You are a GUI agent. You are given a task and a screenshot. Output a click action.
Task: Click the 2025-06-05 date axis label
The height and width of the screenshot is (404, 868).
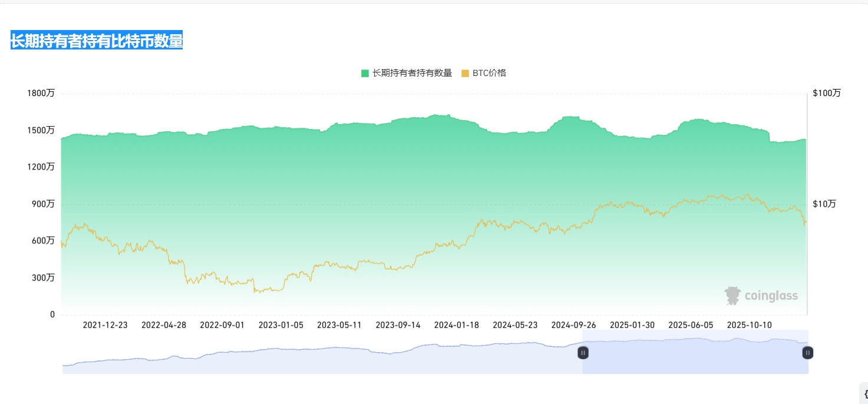[691, 325]
